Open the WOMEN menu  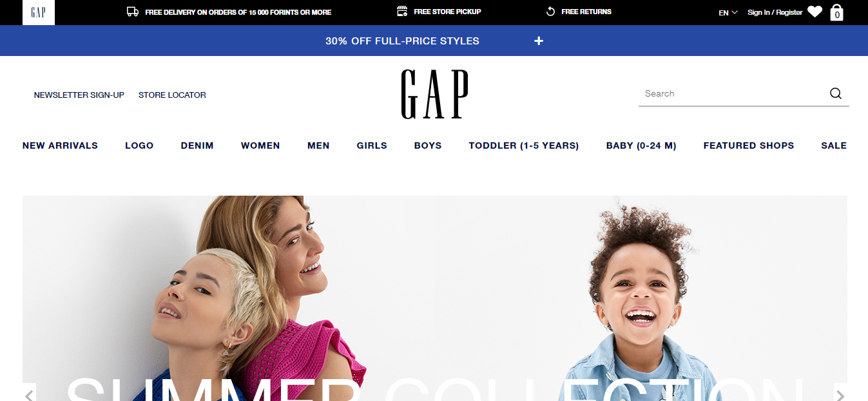pos(260,145)
